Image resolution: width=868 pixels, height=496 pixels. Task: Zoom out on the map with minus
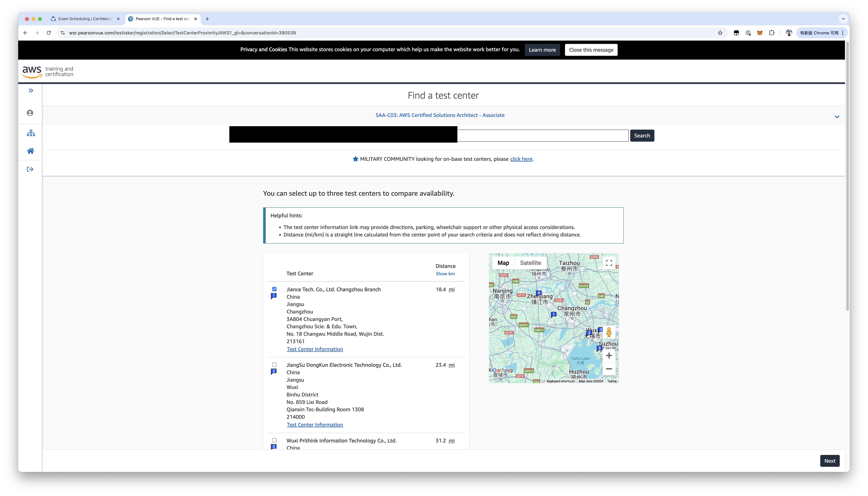pos(609,369)
